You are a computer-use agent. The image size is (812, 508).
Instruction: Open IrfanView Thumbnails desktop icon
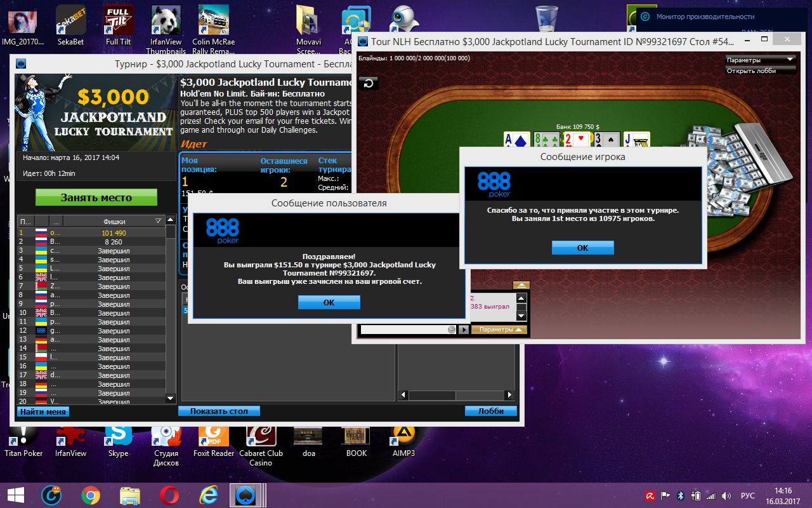pos(166,30)
